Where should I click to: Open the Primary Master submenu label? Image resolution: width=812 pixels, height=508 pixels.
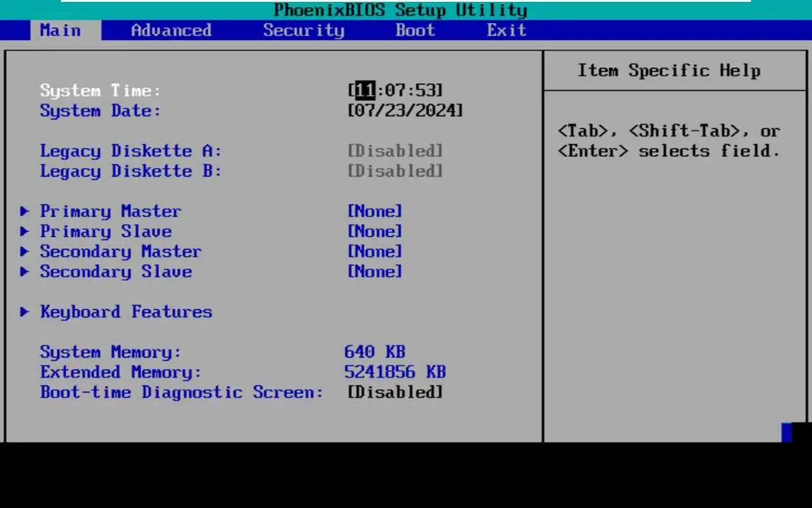(x=111, y=211)
